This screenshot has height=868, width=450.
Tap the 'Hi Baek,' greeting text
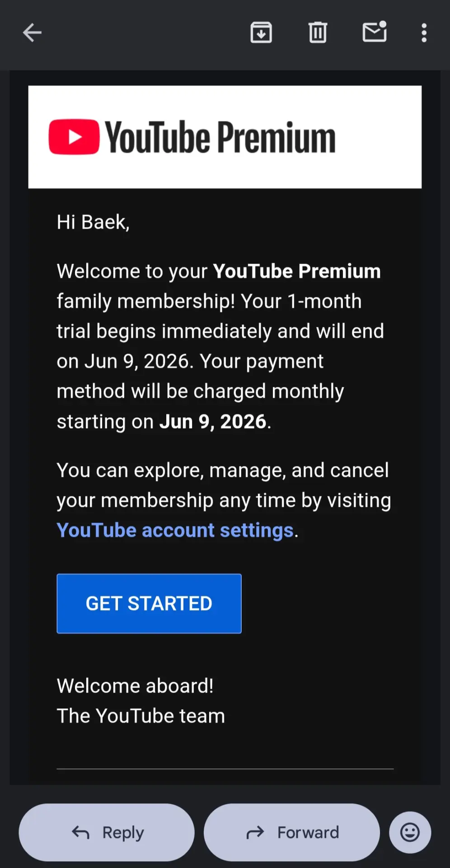coord(93,222)
